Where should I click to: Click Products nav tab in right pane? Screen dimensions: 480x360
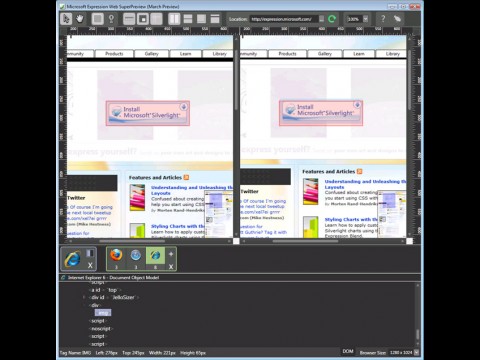click(287, 54)
